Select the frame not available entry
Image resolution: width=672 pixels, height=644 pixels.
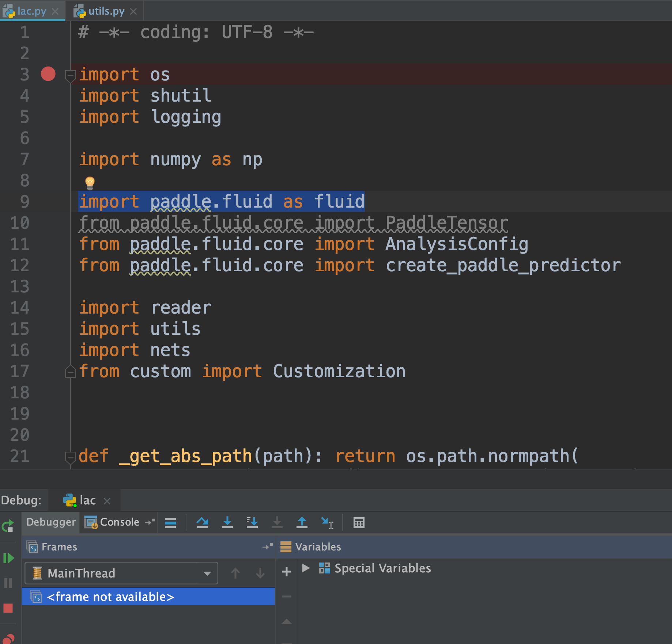[110, 596]
